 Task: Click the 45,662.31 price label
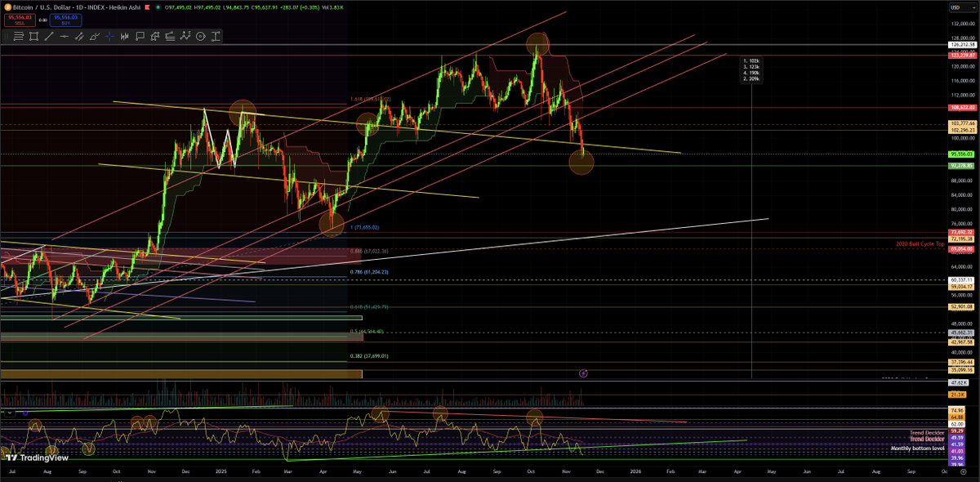(x=962, y=332)
